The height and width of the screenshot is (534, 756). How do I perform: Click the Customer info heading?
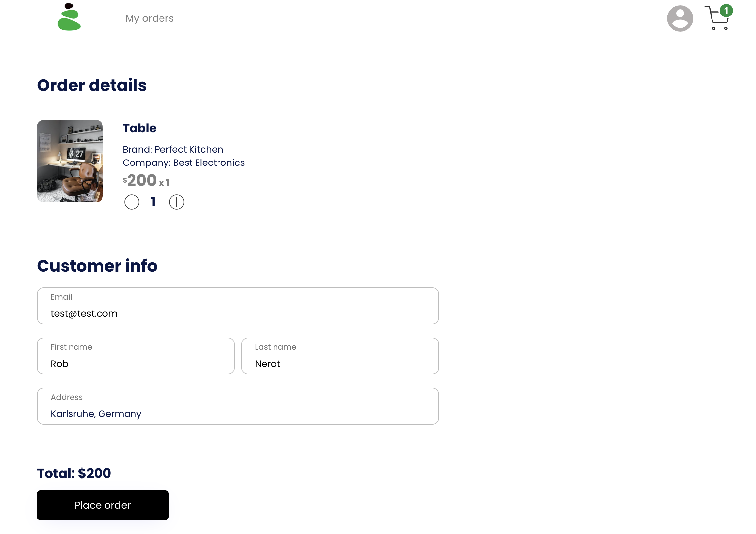(x=97, y=266)
